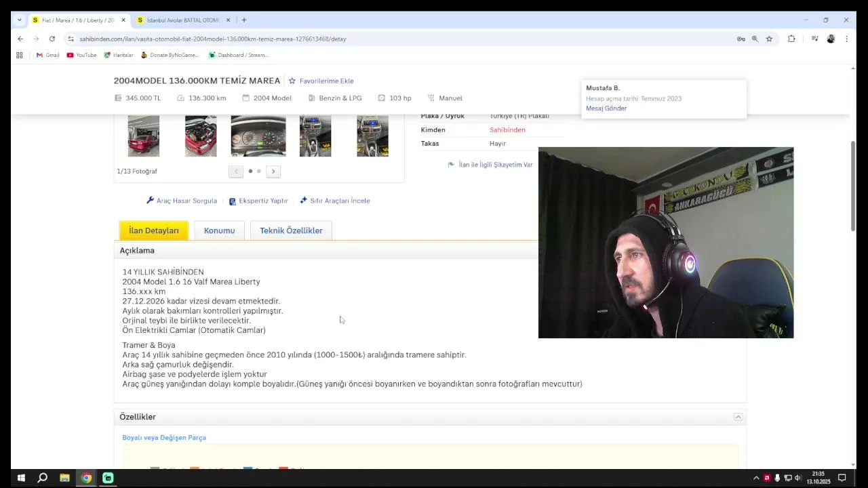Open the site info icon beside the URL
868x488 pixels.
(71, 39)
